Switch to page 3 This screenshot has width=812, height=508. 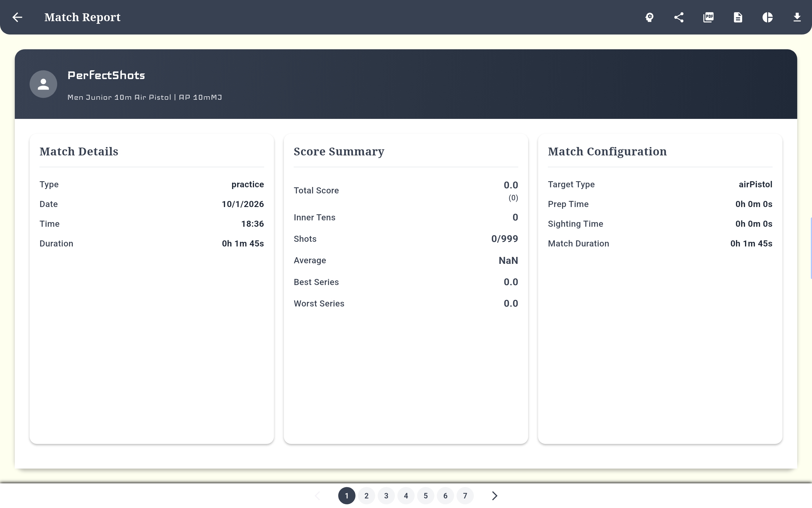pyautogui.click(x=386, y=496)
